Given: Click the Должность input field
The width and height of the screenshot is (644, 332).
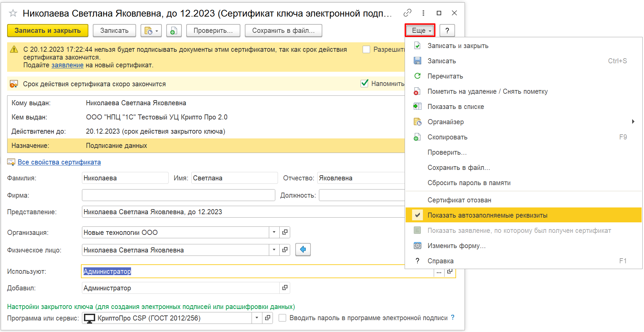Looking at the screenshot, I should (362, 195).
